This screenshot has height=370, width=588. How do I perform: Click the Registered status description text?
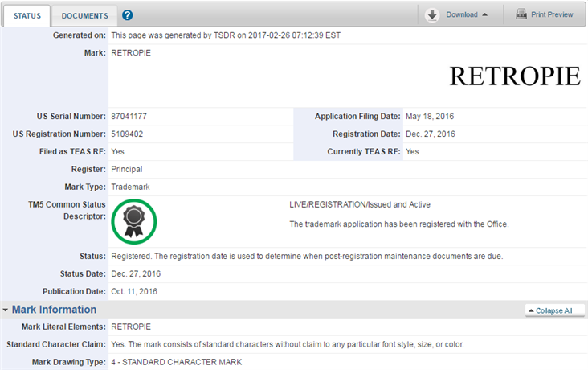tap(307, 256)
